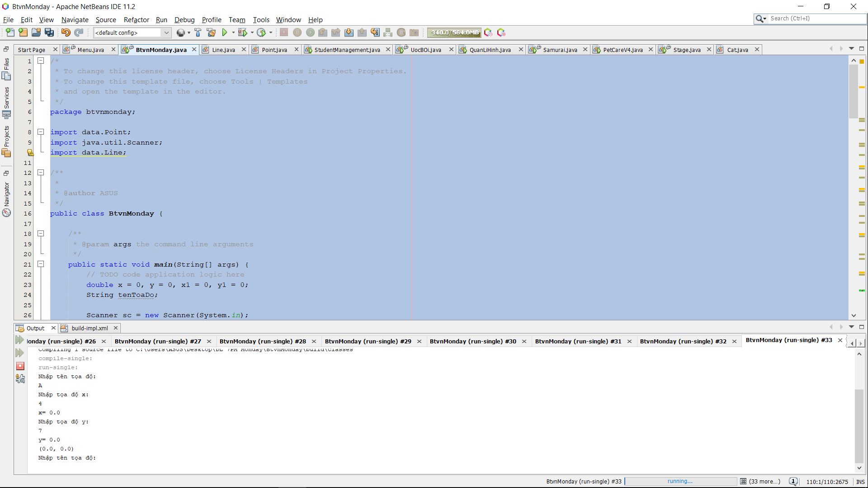Run the project with the green arrow
868x488 pixels.
(x=224, y=33)
